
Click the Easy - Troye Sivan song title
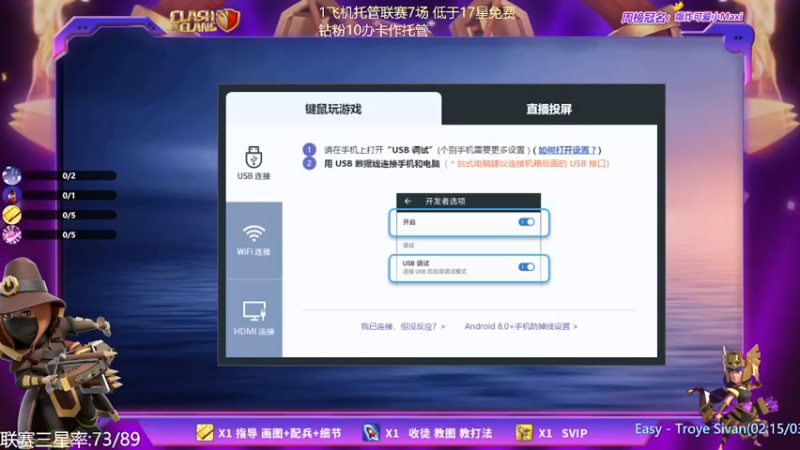(x=716, y=429)
